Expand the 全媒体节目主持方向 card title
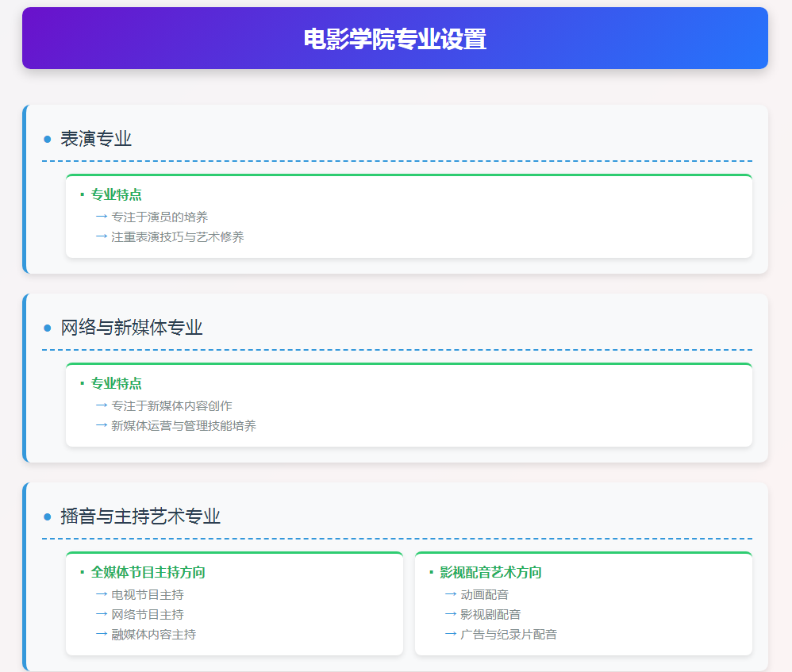 [148, 573]
